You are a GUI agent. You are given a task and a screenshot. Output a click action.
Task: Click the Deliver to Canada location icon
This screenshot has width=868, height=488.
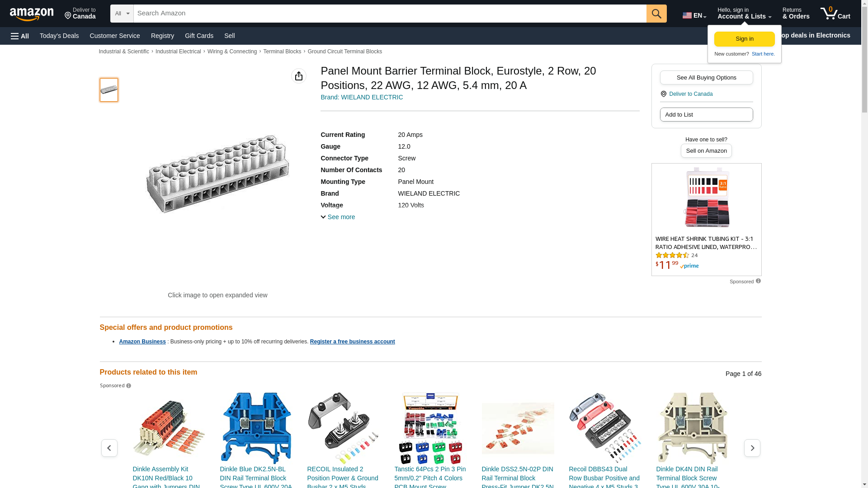663,94
